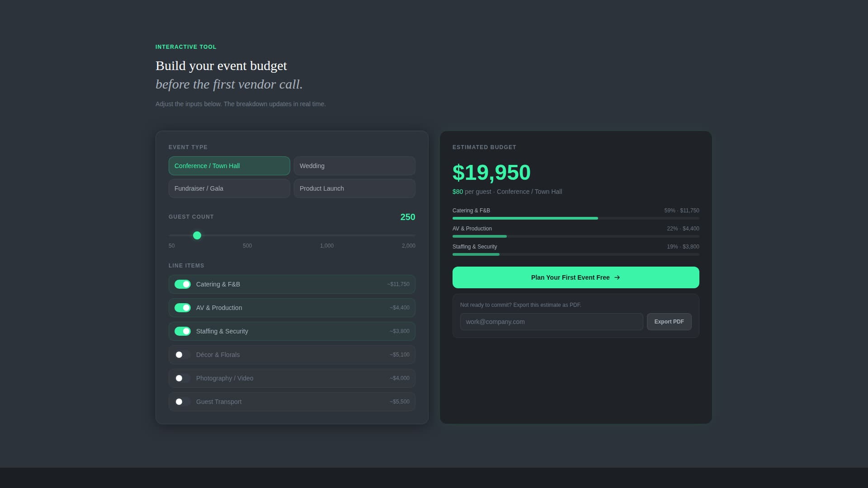Click the Export PDF button
The width and height of the screenshot is (868, 488).
[669, 322]
